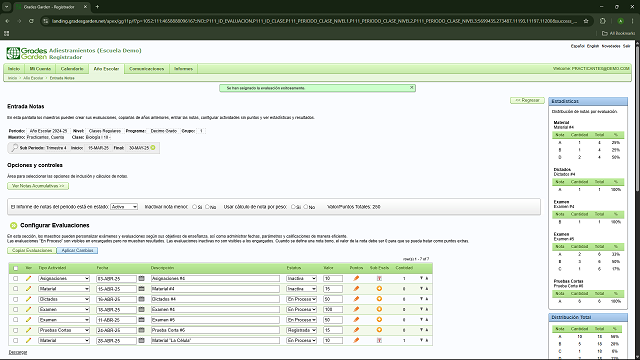Screen dimensions: 640x360
Task: Open calendar picker for Examen #5 date
Action: click(141, 320)
